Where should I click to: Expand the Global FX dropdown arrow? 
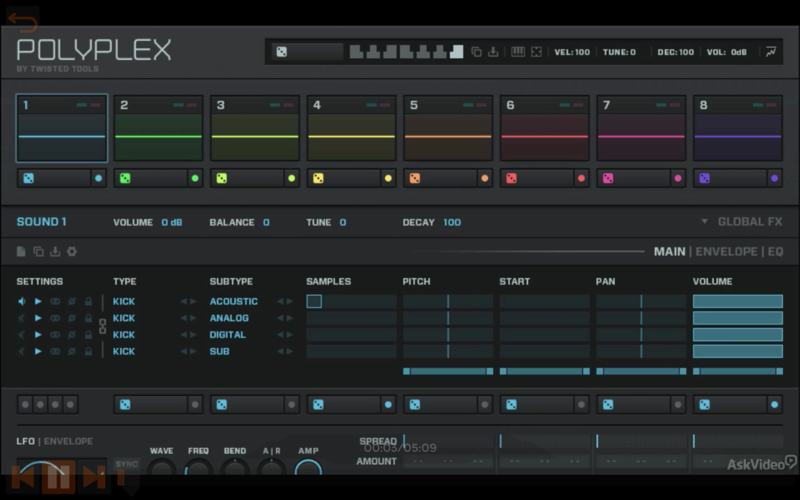coord(705,221)
